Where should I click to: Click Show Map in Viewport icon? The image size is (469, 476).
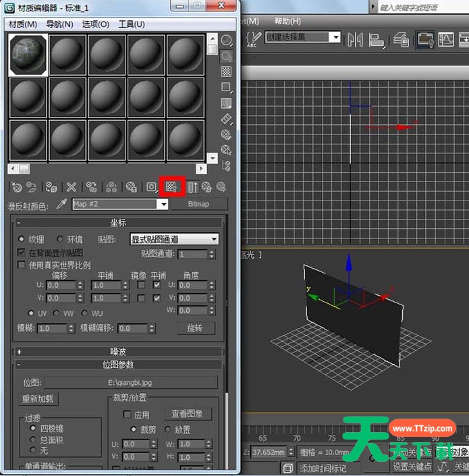pos(171,186)
